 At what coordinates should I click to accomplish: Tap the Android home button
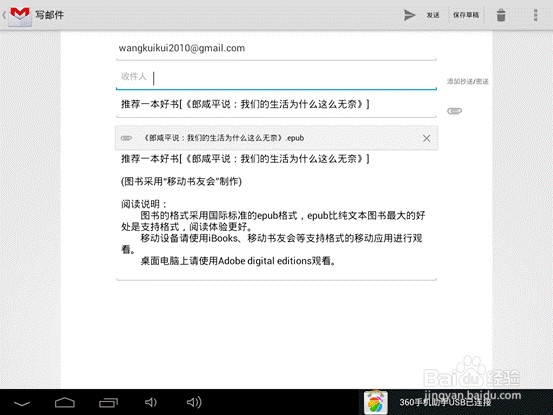click(x=65, y=402)
